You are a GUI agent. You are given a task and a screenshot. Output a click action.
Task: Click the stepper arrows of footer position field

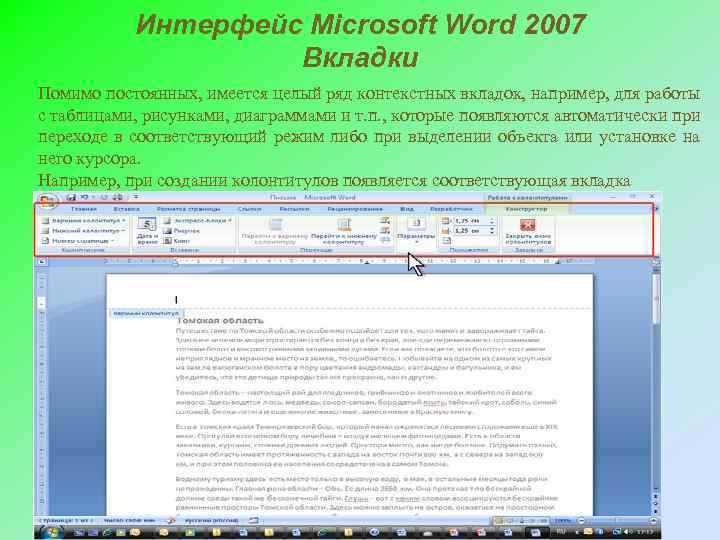tap(492, 231)
